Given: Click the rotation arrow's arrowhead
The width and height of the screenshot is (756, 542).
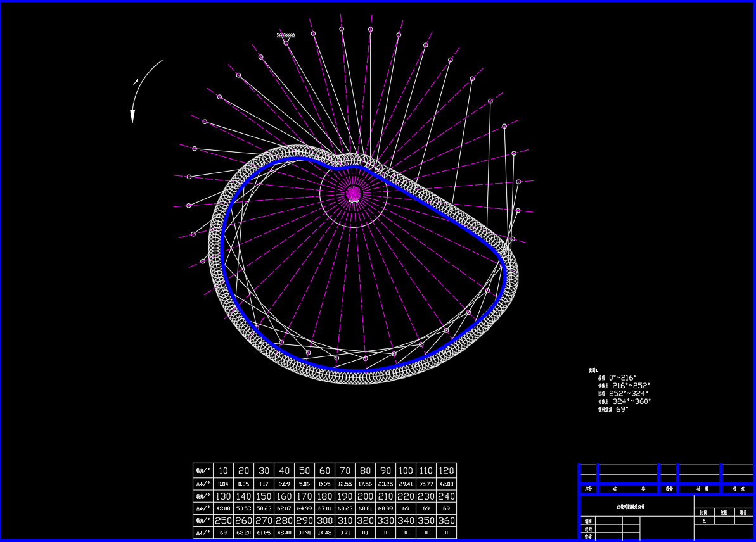Looking at the screenshot, I should point(132,117).
